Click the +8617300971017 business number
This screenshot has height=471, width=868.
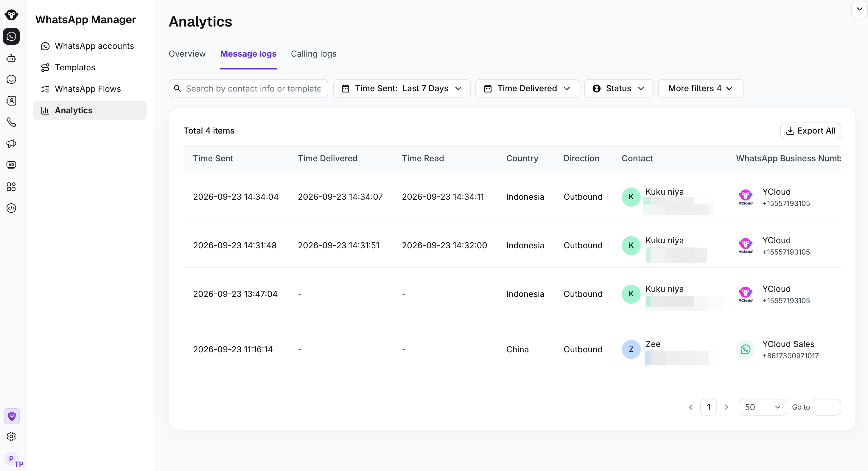tap(790, 356)
